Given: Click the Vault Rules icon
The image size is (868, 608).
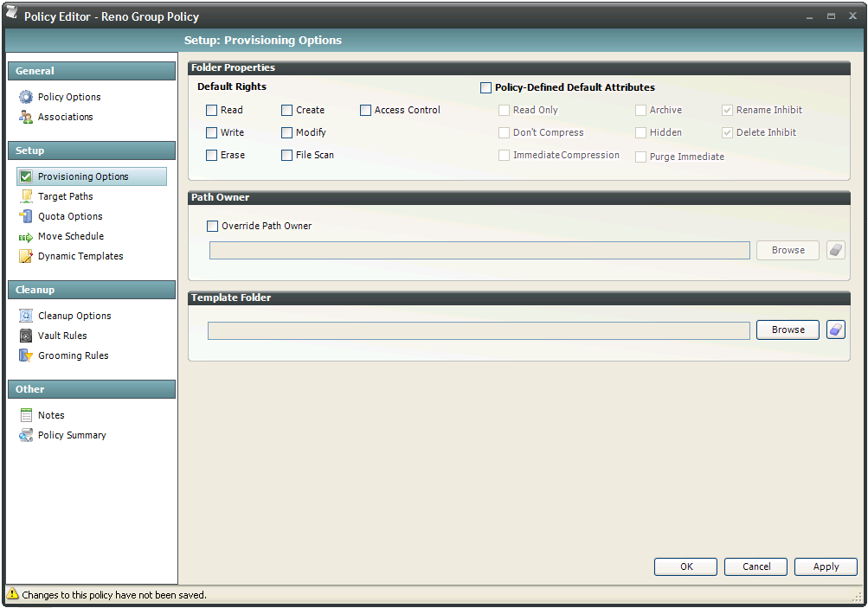Looking at the screenshot, I should [26, 336].
